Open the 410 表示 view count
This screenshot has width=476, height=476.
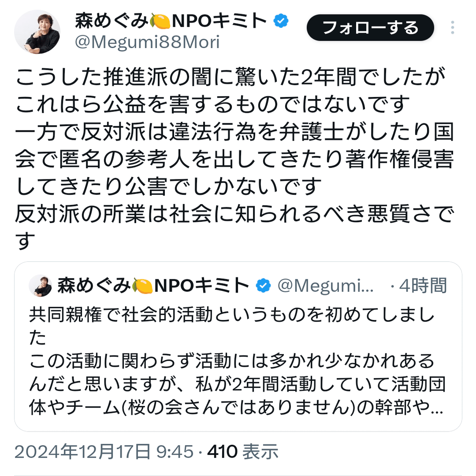[243, 451]
